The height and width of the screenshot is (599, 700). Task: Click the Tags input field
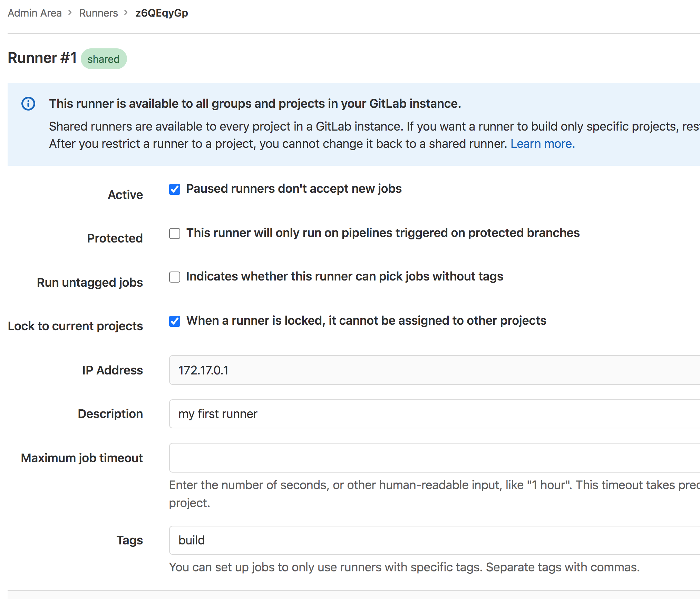(x=434, y=540)
